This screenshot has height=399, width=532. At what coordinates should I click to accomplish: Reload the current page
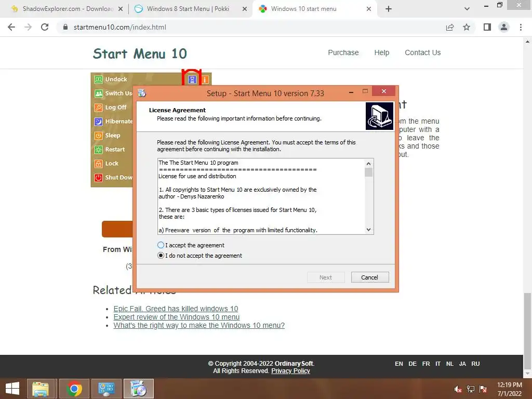click(45, 27)
